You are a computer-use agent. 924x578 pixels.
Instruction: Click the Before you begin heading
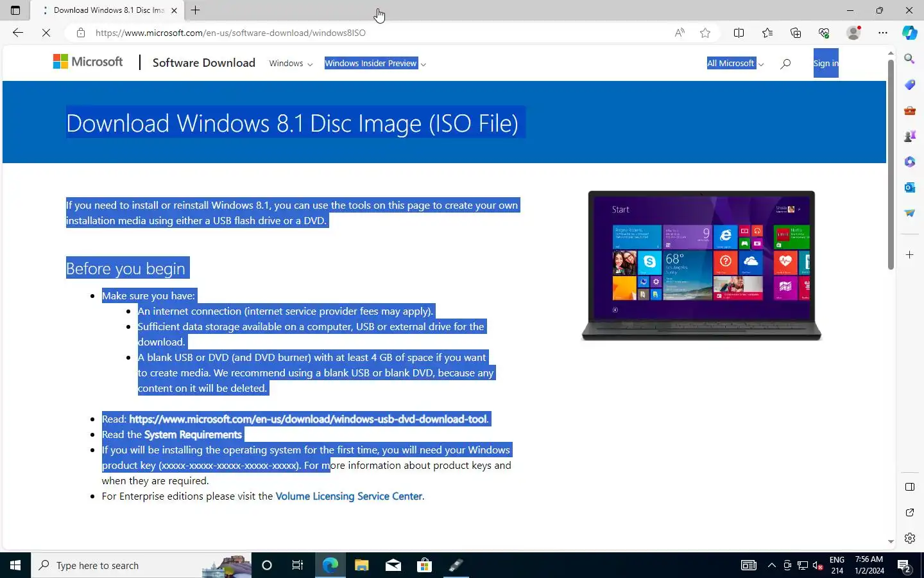[x=126, y=268]
